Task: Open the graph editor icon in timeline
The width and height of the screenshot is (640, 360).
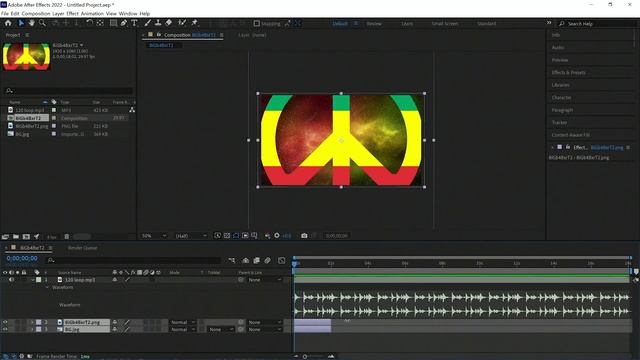Action: [282, 260]
